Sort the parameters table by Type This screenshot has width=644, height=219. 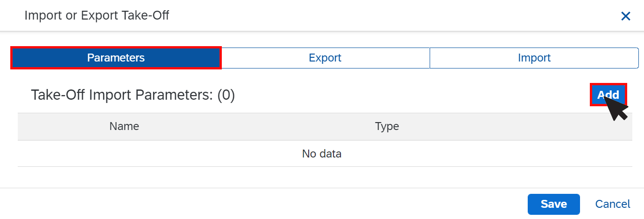click(x=387, y=126)
